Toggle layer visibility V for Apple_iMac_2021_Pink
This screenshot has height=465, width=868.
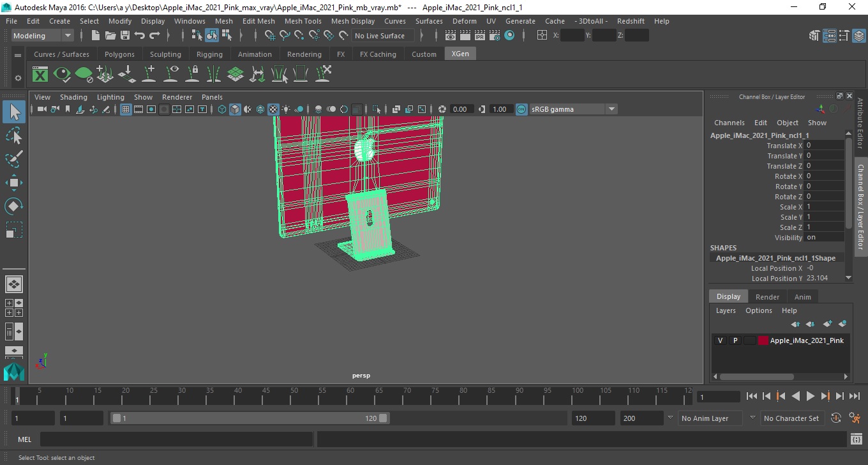(720, 340)
